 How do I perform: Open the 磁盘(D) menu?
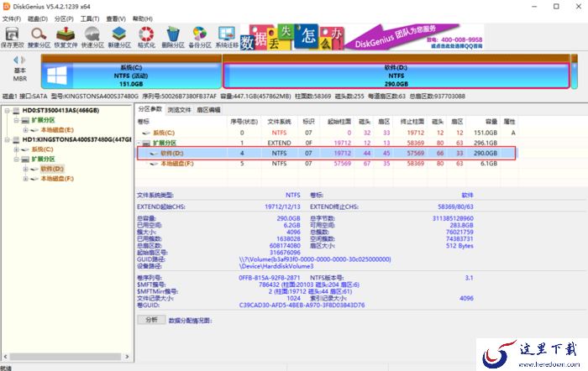[38, 18]
